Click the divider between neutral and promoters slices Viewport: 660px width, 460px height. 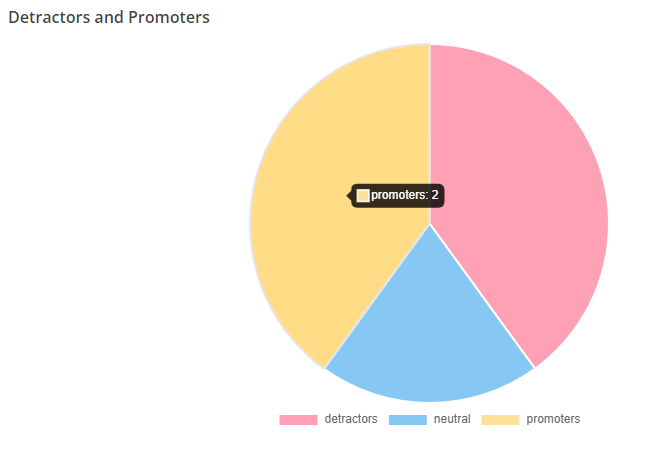point(378,296)
